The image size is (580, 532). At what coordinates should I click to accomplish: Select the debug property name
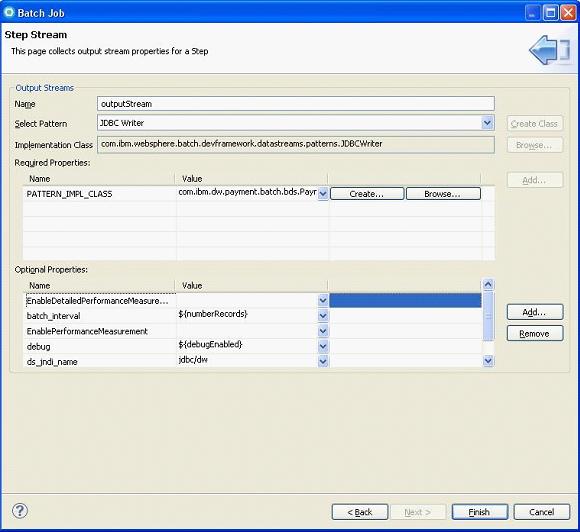coord(38,347)
